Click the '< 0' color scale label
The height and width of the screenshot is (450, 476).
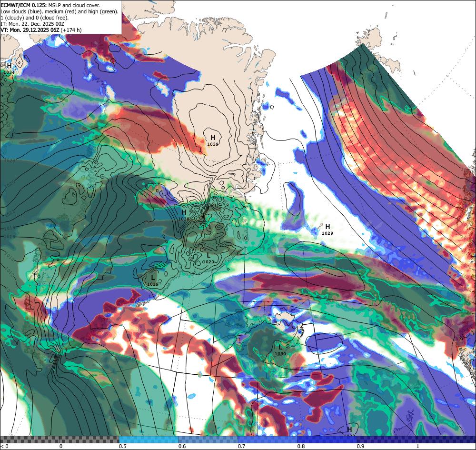(x=5, y=446)
